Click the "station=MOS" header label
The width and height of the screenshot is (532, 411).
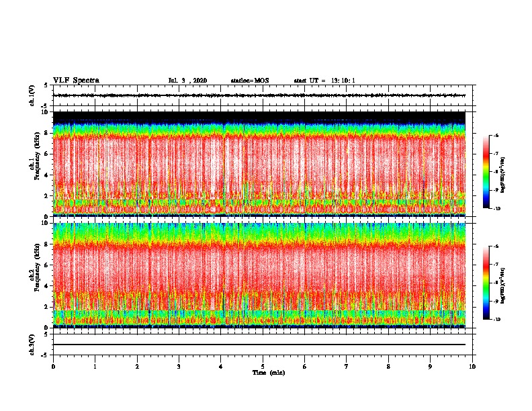coord(250,81)
